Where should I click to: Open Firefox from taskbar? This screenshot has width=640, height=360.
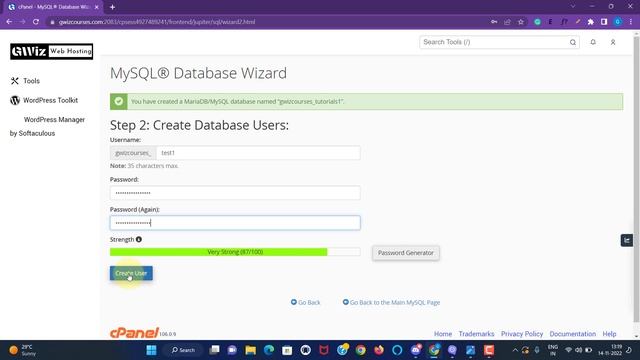[x=379, y=350]
